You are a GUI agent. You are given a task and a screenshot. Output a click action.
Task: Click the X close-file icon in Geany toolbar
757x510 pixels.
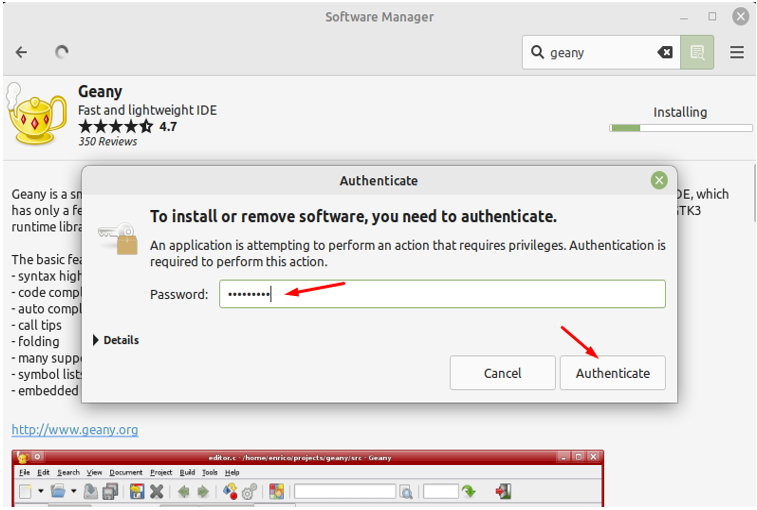tap(156, 492)
